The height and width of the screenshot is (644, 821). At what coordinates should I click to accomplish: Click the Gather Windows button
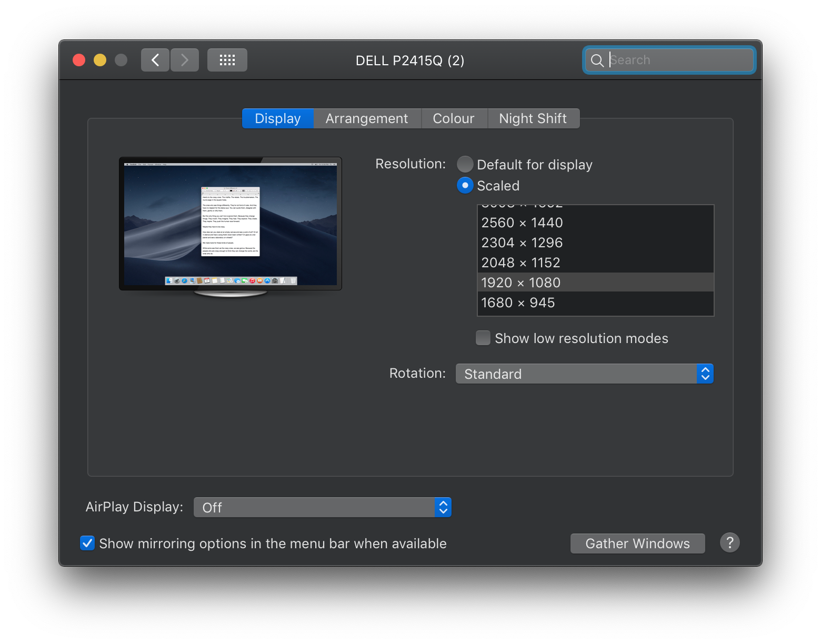coord(637,544)
